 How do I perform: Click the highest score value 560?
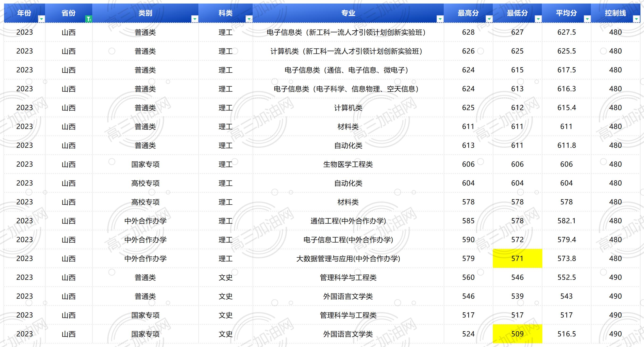[468, 277]
